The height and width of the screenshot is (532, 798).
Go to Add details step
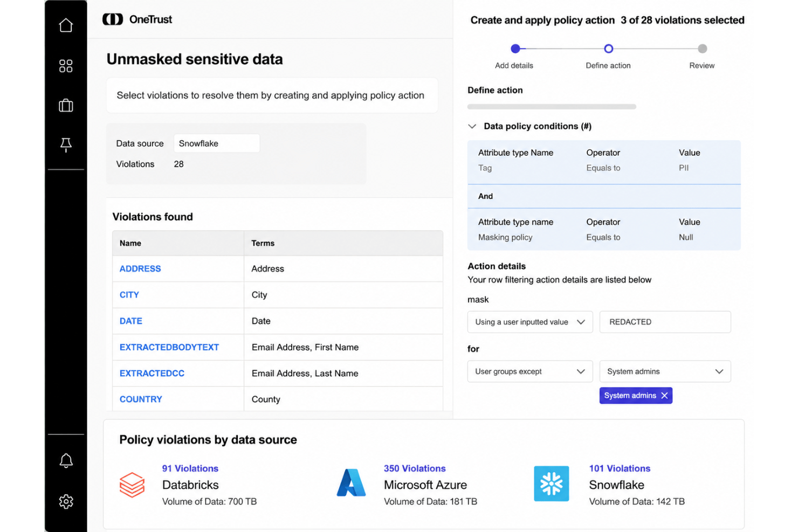[x=515, y=49]
